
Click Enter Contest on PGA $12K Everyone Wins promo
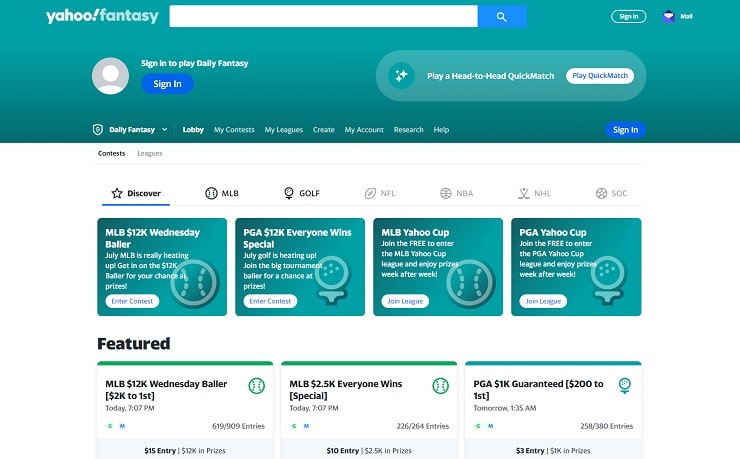270,301
